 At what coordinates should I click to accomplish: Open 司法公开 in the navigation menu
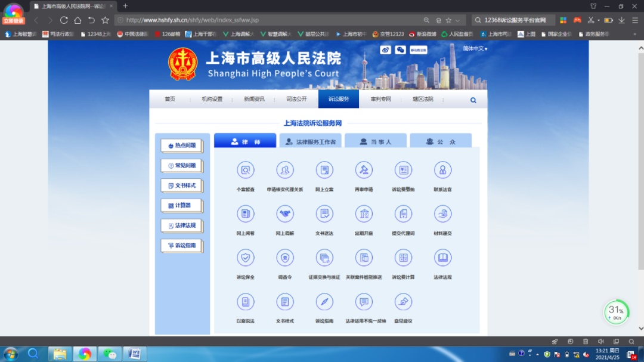click(296, 99)
